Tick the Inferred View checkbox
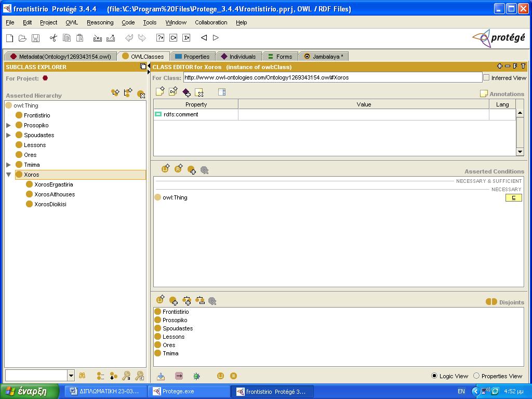This screenshot has width=532, height=399. click(x=486, y=78)
